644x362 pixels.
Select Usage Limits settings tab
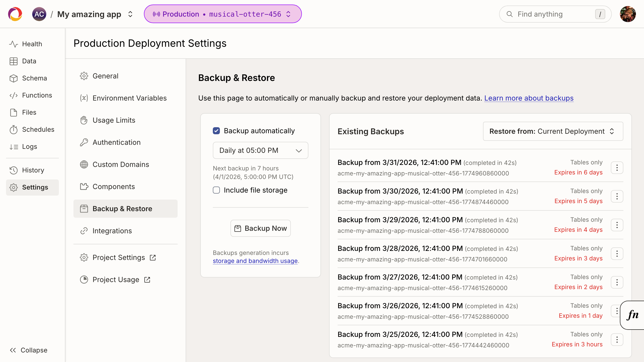click(125, 120)
